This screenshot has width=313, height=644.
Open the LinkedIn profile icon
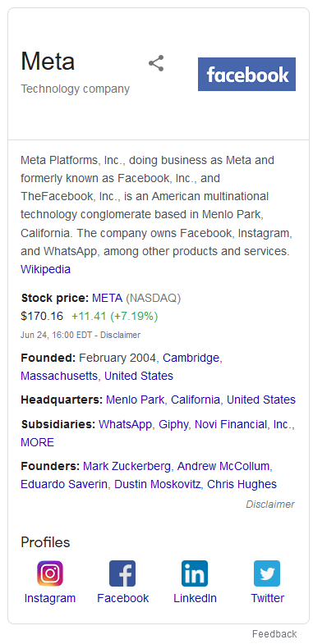pyautogui.click(x=195, y=573)
